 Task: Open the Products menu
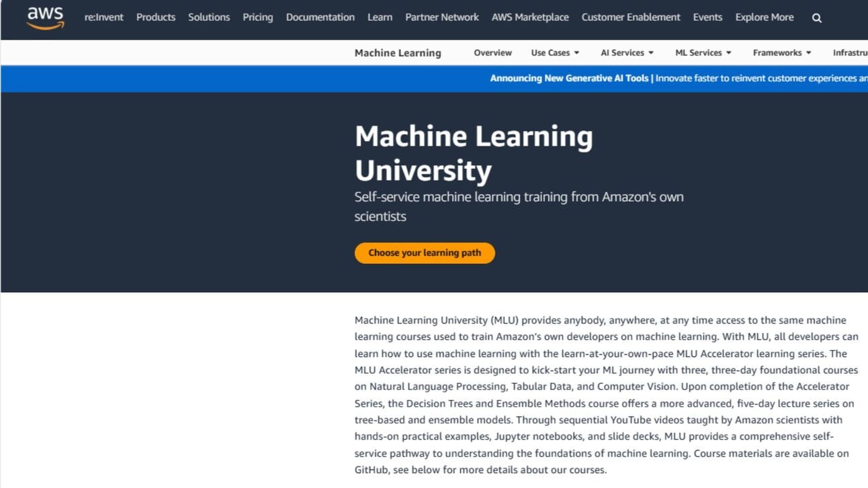[156, 17]
